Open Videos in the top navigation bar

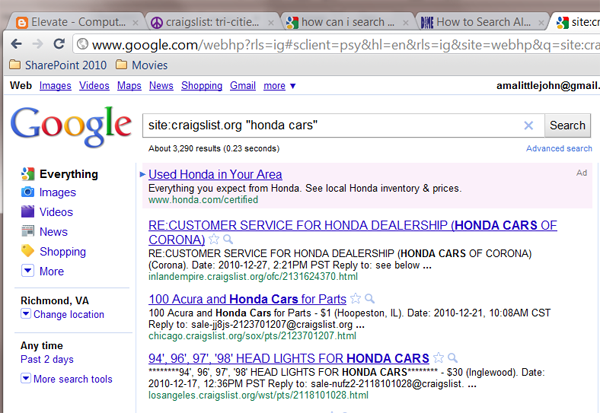tap(94, 86)
